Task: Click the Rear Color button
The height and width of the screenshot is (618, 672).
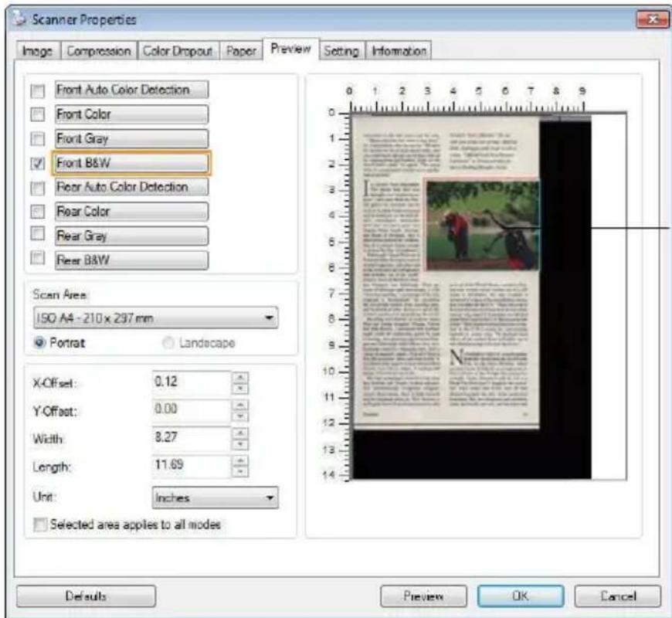Action: (x=131, y=212)
